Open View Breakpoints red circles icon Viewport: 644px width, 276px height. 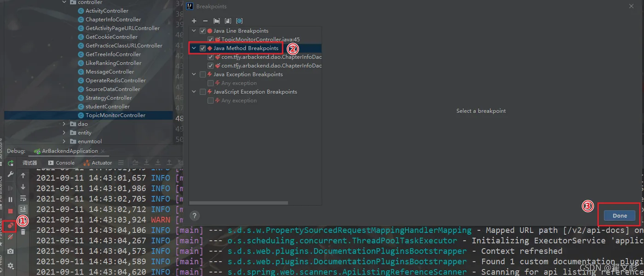tap(10, 226)
